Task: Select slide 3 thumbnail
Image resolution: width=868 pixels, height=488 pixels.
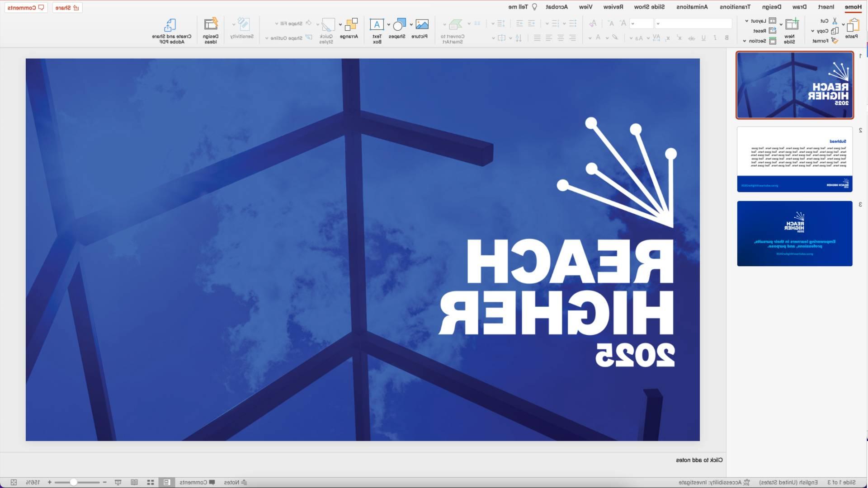Action: (x=795, y=234)
